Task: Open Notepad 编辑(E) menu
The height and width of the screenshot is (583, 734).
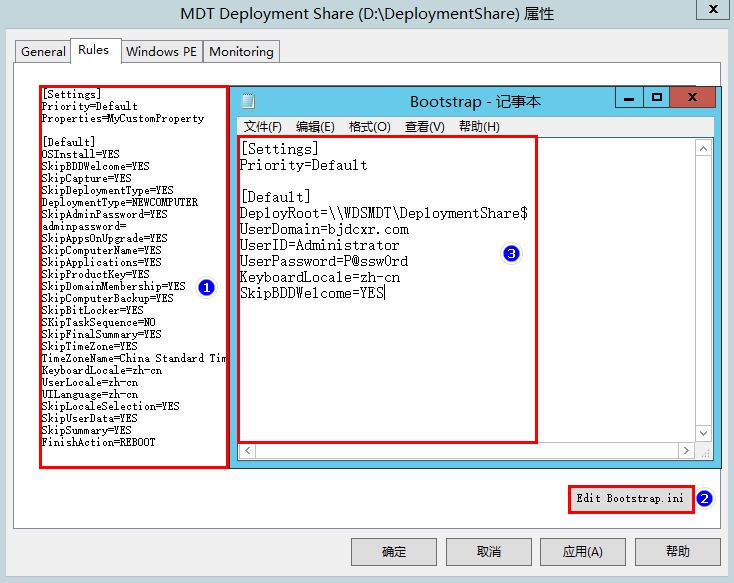Action: [315, 126]
